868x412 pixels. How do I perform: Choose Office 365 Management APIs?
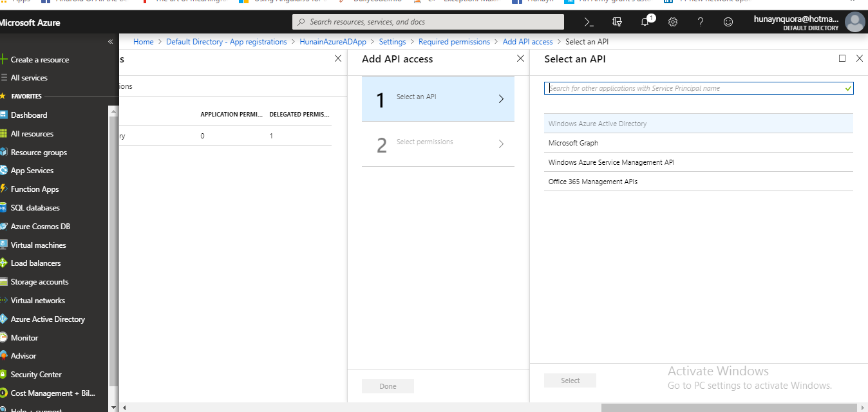(x=699, y=182)
